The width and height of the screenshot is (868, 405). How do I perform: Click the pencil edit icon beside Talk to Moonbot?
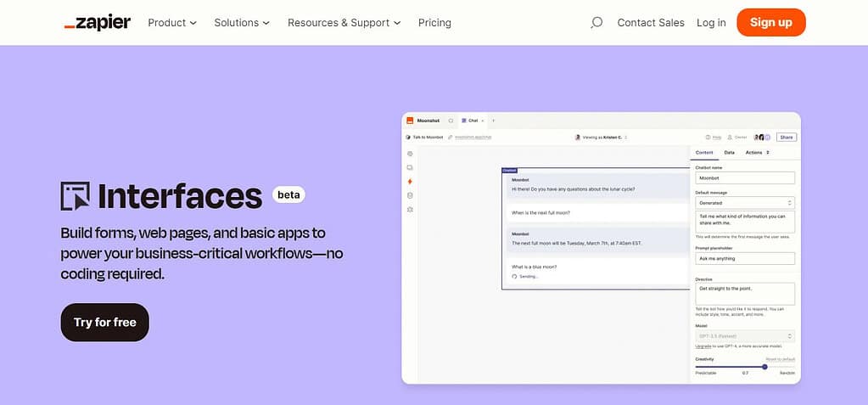point(450,137)
